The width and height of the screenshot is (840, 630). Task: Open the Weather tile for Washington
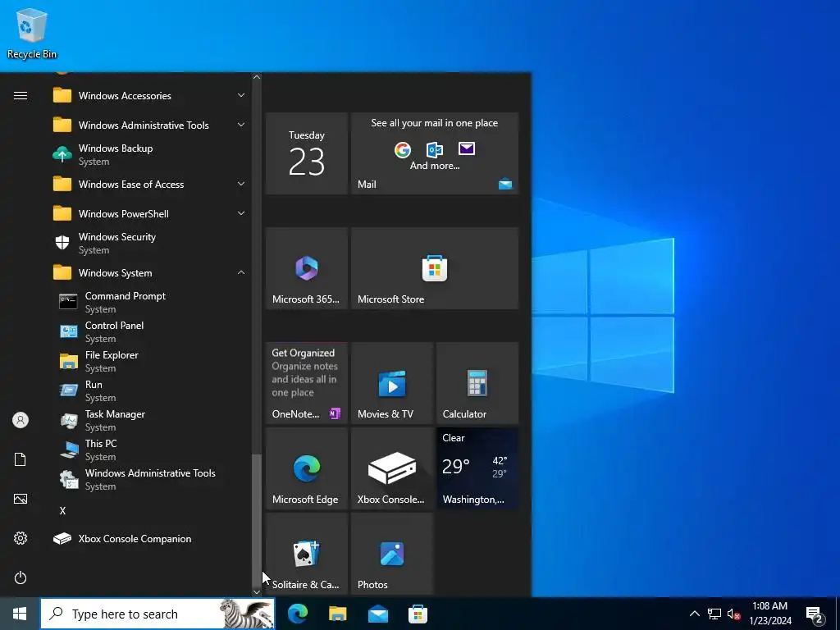pyautogui.click(x=477, y=468)
